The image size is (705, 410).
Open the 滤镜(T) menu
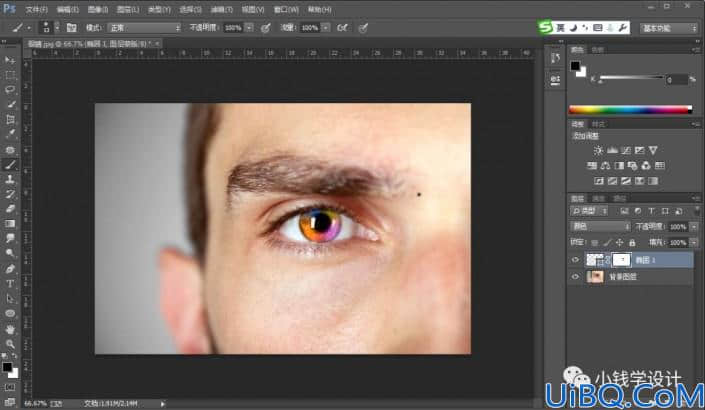point(222,9)
